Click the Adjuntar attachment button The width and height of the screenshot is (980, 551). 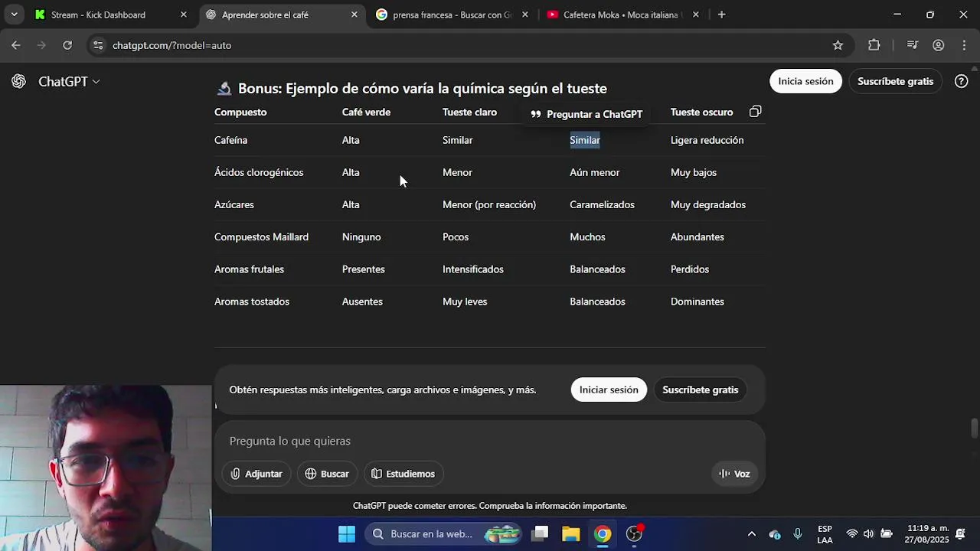(x=256, y=474)
